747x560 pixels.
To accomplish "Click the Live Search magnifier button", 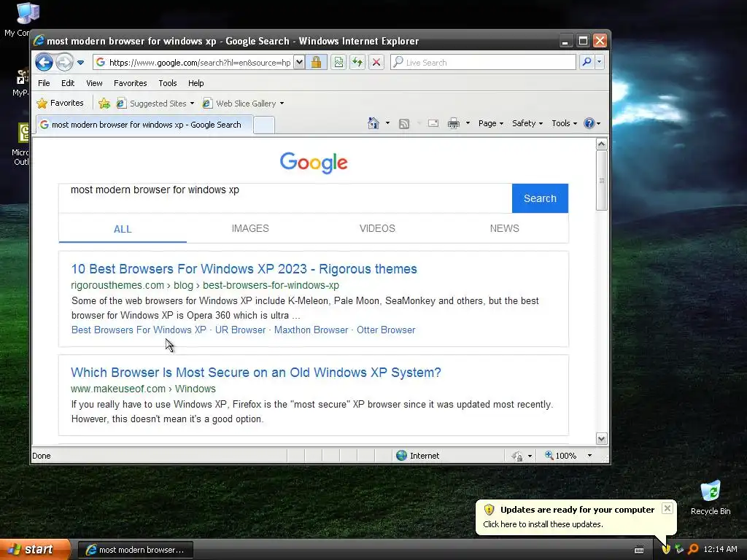I will tap(587, 62).
